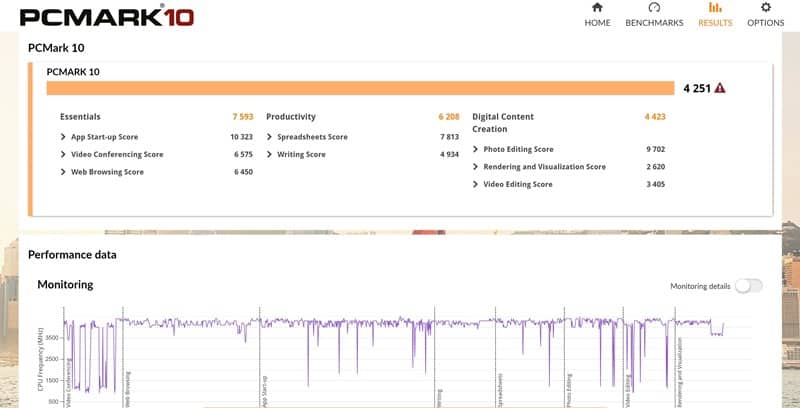Viewport: 800px width, 408px height.
Task: Expand the Writing Score row
Action: [270, 154]
